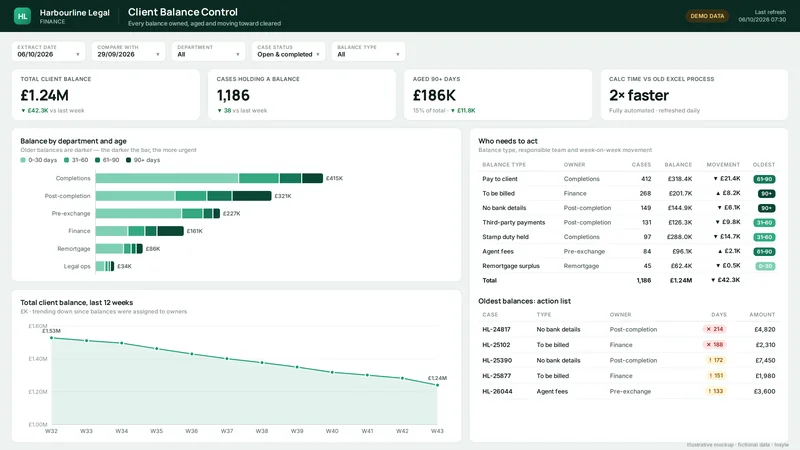The height and width of the screenshot is (450, 800).
Task: Click the To be billed balance type row
Action: coord(629,193)
